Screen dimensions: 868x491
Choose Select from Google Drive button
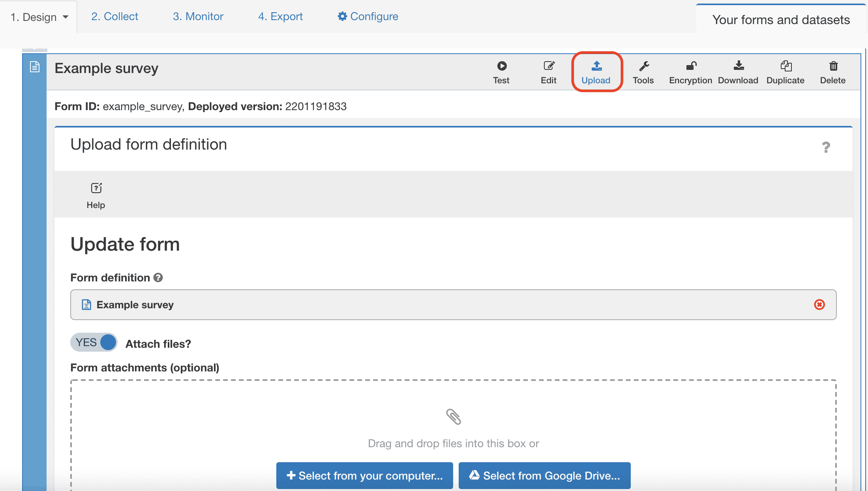(x=544, y=476)
